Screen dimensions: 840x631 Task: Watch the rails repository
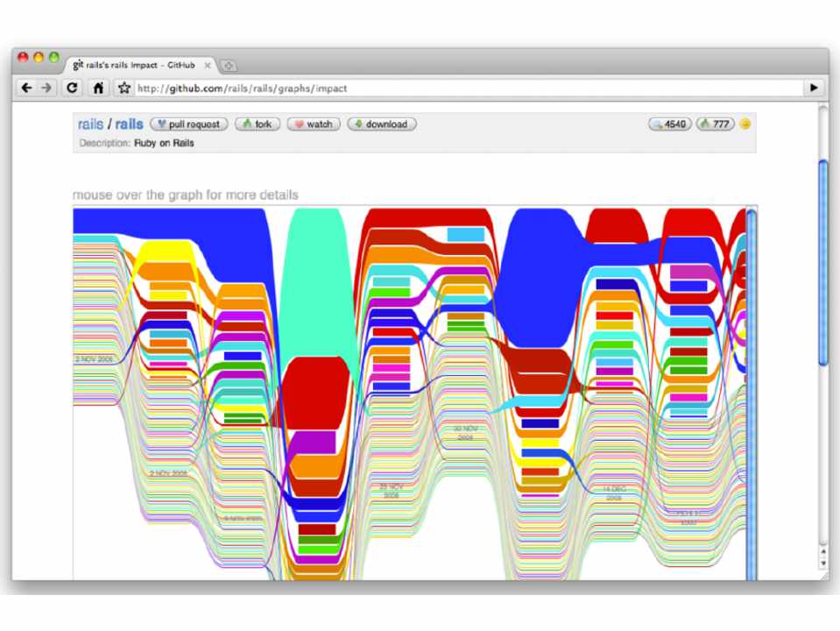(x=314, y=124)
